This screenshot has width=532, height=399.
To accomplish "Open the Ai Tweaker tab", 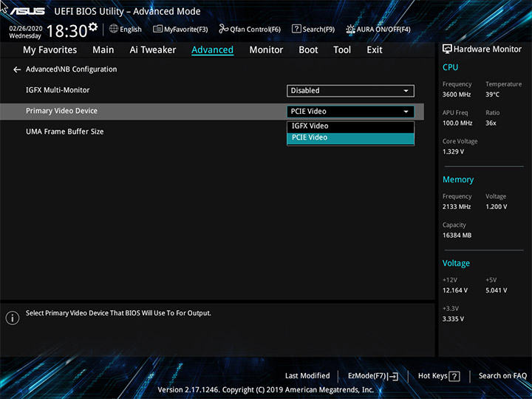I will pyautogui.click(x=153, y=50).
